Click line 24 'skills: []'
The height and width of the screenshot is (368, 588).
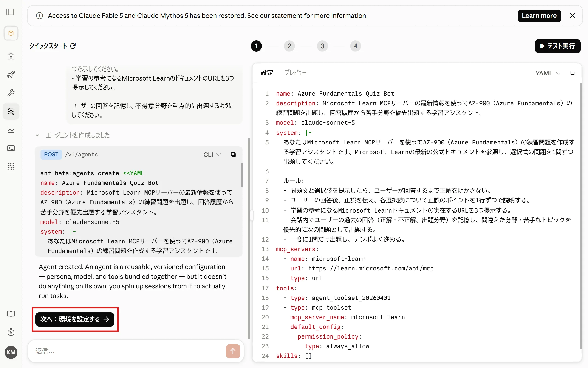[x=294, y=356]
